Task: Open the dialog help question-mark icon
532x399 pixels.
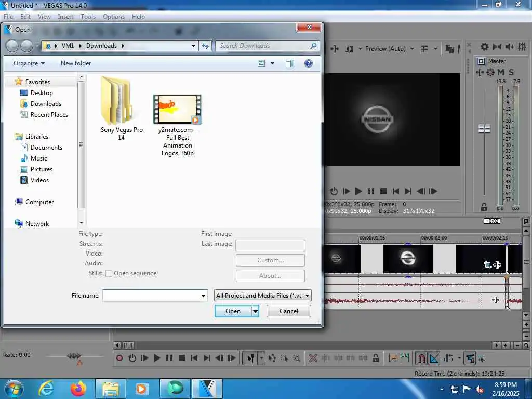Action: (x=309, y=63)
